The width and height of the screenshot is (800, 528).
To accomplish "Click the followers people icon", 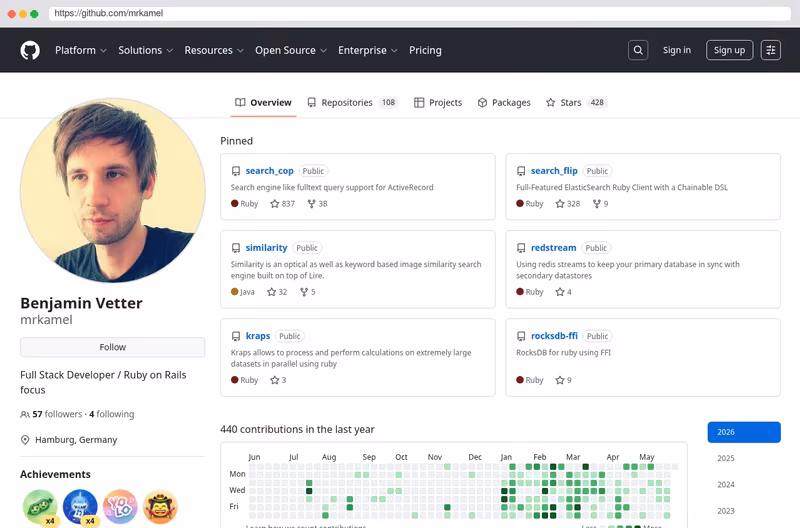I will [24, 414].
